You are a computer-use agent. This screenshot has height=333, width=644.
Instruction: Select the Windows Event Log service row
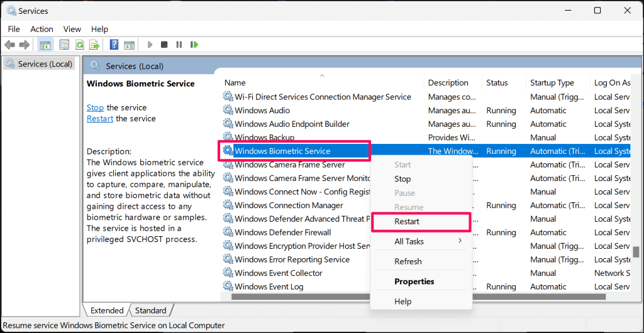(x=269, y=287)
